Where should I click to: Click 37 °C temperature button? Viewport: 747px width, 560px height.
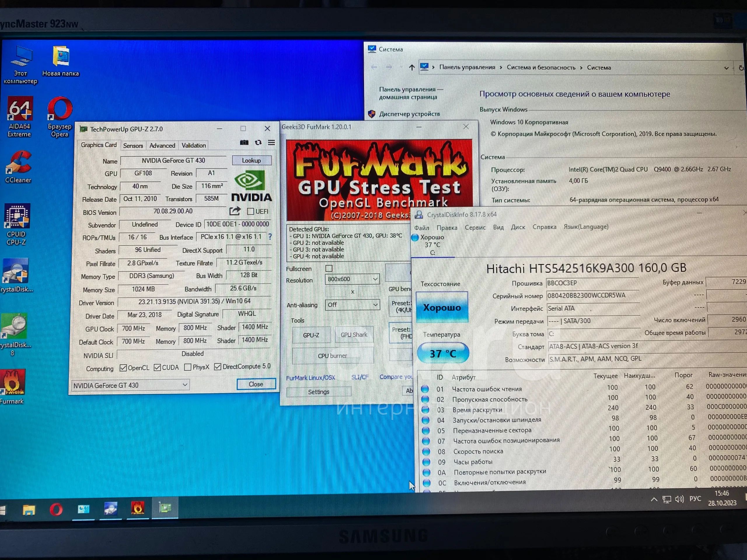point(443,354)
